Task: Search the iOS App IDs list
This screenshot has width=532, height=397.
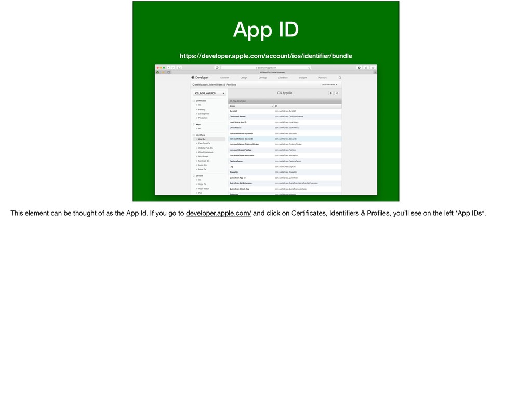Action: 337,93
